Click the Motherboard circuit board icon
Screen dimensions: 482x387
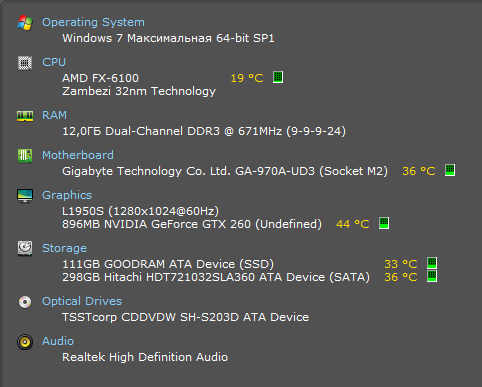[x=25, y=156]
